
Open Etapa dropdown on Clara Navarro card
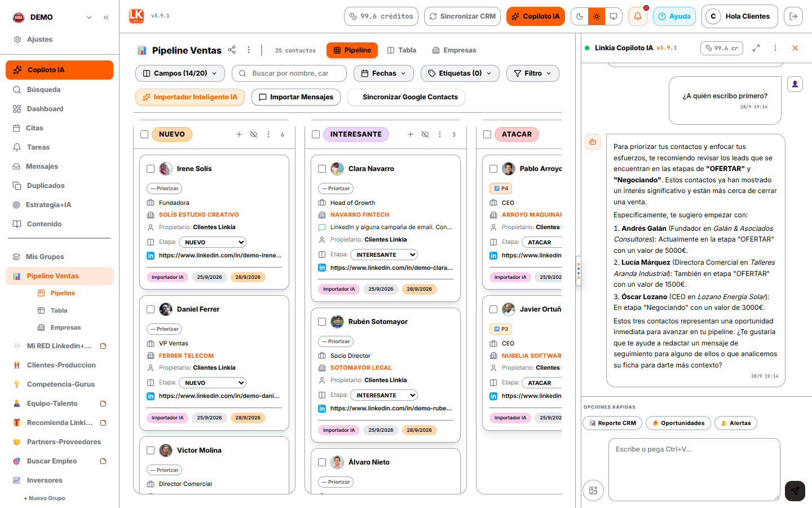(x=384, y=255)
